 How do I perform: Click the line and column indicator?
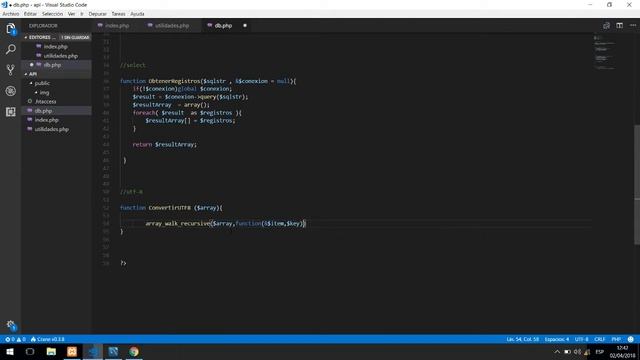coord(522,339)
